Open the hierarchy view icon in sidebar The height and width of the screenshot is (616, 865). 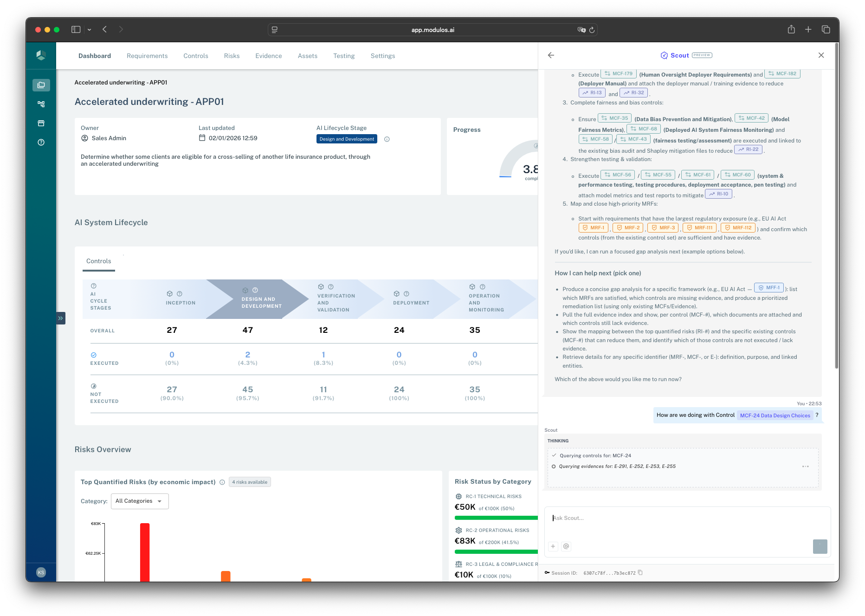point(41,104)
